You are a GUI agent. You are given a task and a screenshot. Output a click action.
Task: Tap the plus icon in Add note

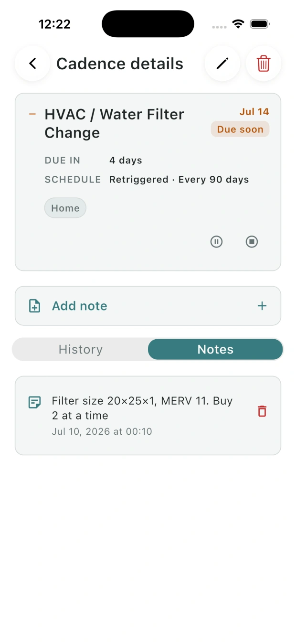click(262, 306)
